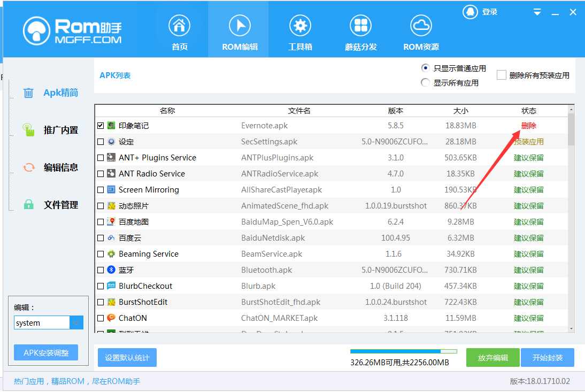585x392 pixels.
Task: Tick the ANT+ Plugins Service checkbox
Action: coord(101,158)
